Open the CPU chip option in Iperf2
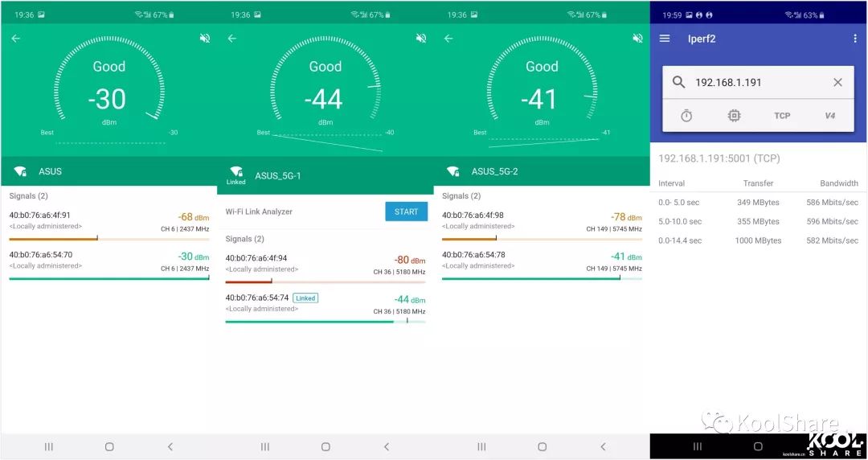 coord(734,116)
